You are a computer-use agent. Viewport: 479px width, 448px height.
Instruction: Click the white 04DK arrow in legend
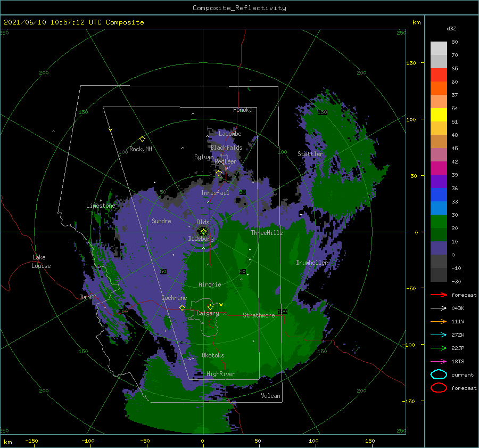(439, 308)
